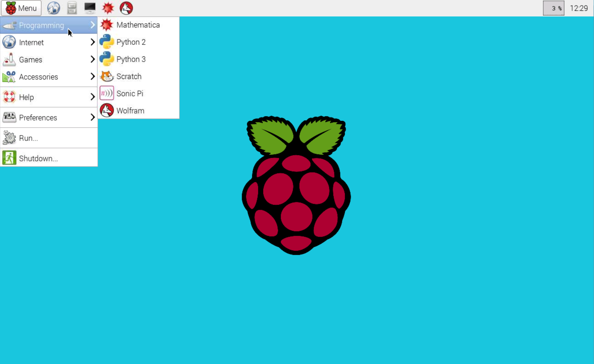The image size is (594, 364).
Task: Expand the Help submenu arrow
Action: [x=92, y=97]
